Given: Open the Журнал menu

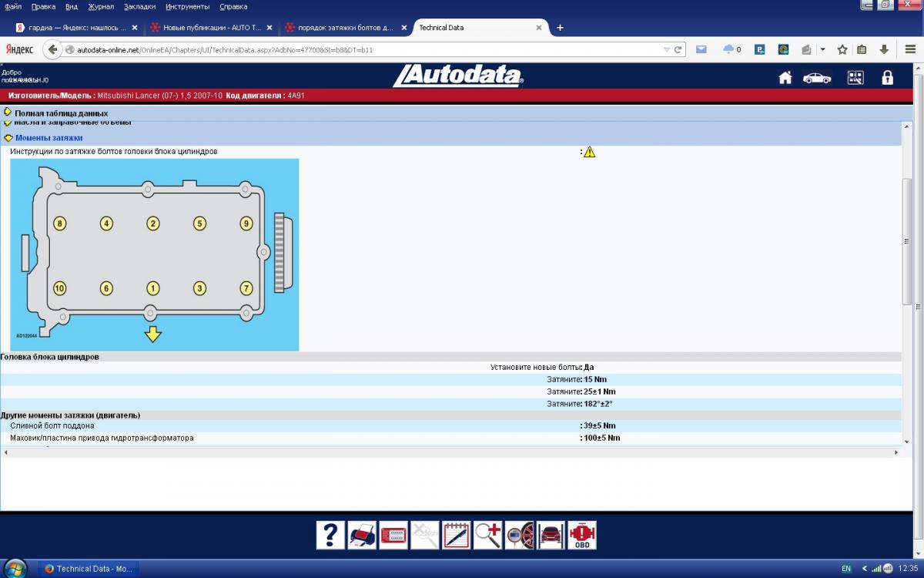Looking at the screenshot, I should pos(101,6).
